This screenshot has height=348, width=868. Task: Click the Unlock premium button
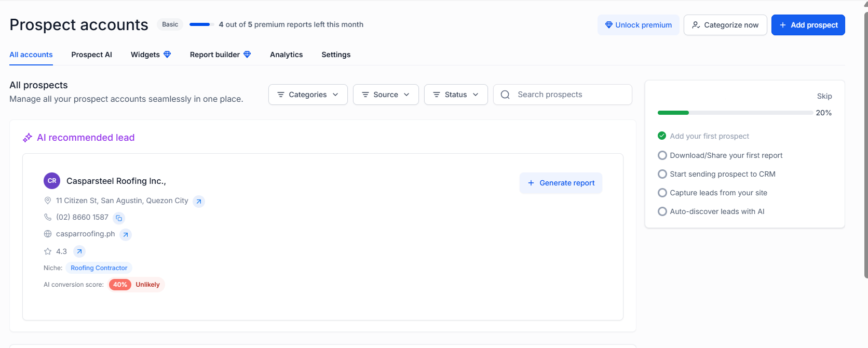click(639, 25)
